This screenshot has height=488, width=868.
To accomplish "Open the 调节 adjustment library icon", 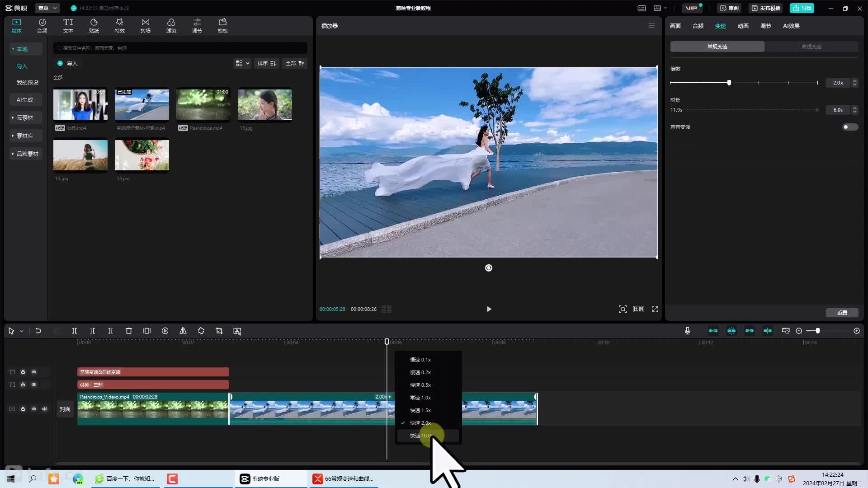I will point(197,26).
